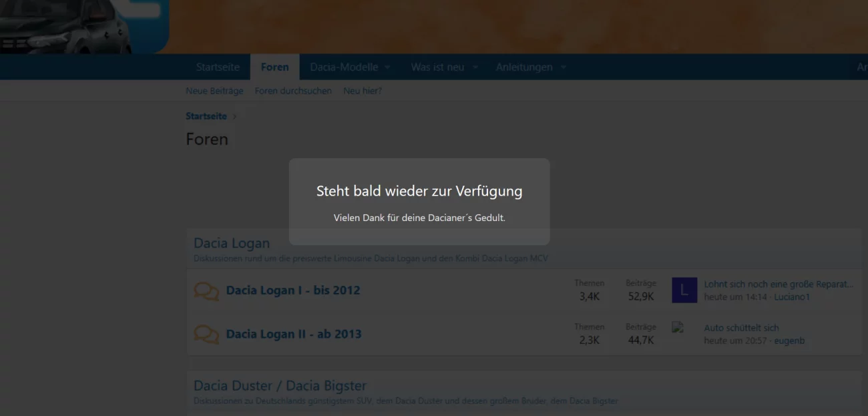
Task: Click the Dacia Logan I forum chat icon
Action: tap(206, 291)
